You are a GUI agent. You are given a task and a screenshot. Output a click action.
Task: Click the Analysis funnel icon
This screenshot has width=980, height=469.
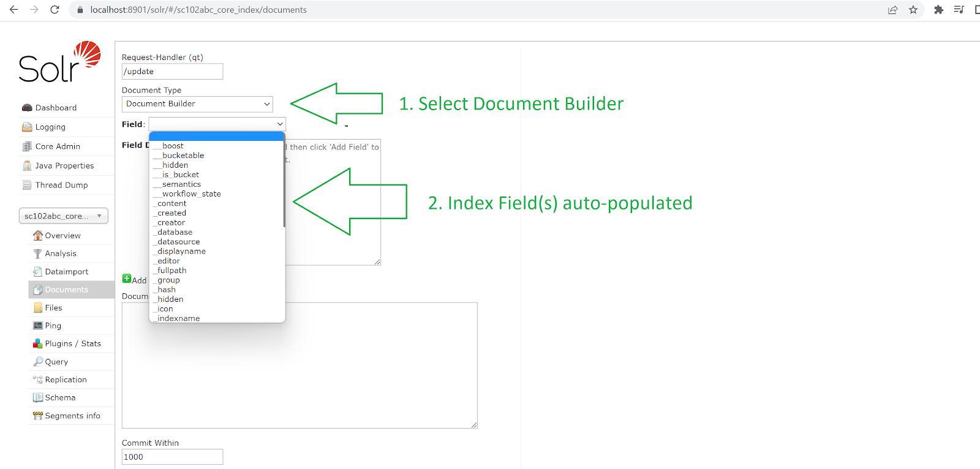(x=38, y=253)
